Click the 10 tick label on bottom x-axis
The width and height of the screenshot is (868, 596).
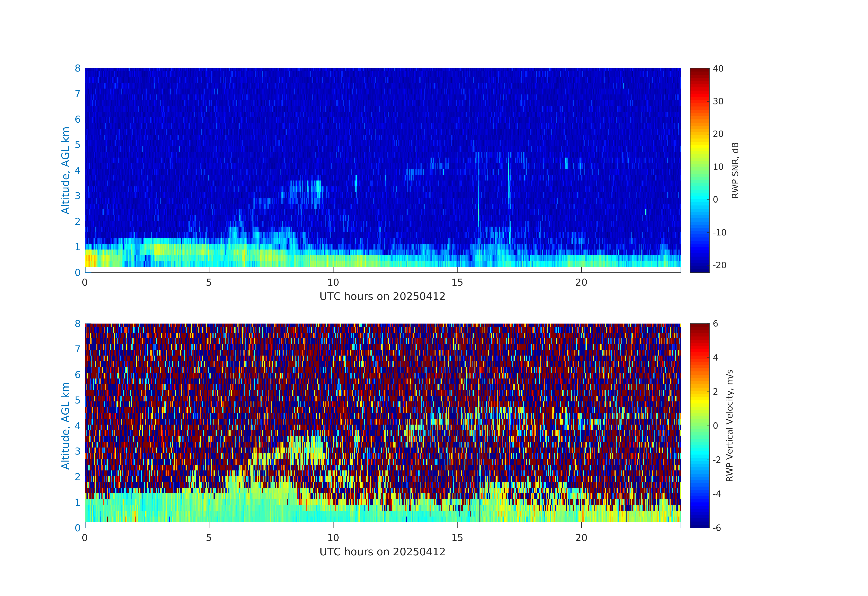[333, 538]
